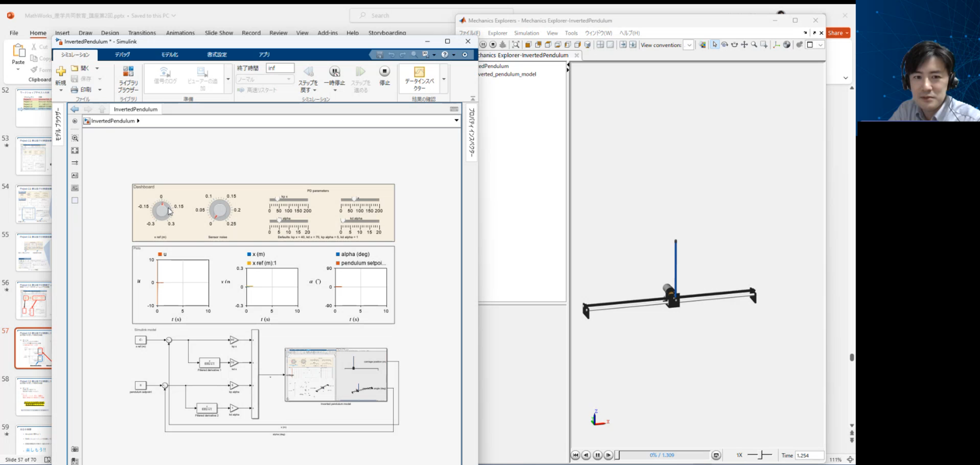Toggle the Model Browser (モデルブラウザー) side panel

coord(58,124)
